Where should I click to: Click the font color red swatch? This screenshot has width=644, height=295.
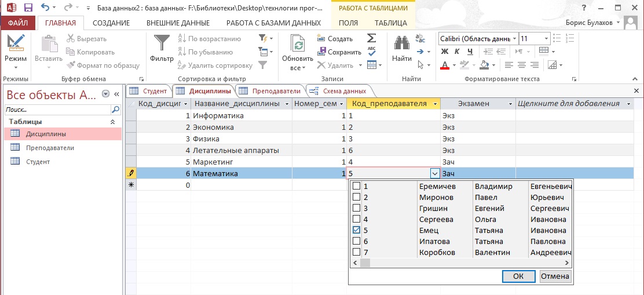click(445, 65)
